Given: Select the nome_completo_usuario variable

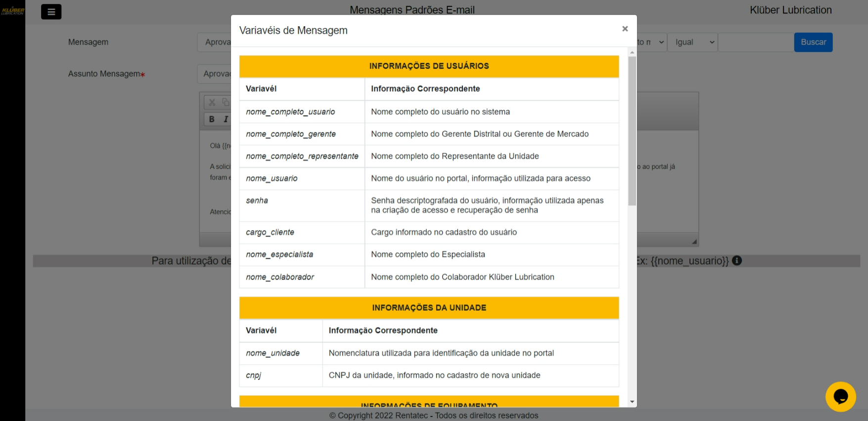Looking at the screenshot, I should [290, 112].
